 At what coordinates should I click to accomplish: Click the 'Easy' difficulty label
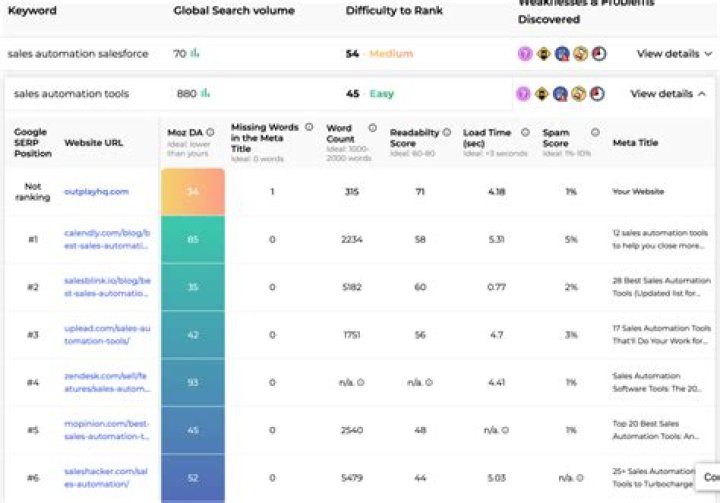click(x=382, y=94)
